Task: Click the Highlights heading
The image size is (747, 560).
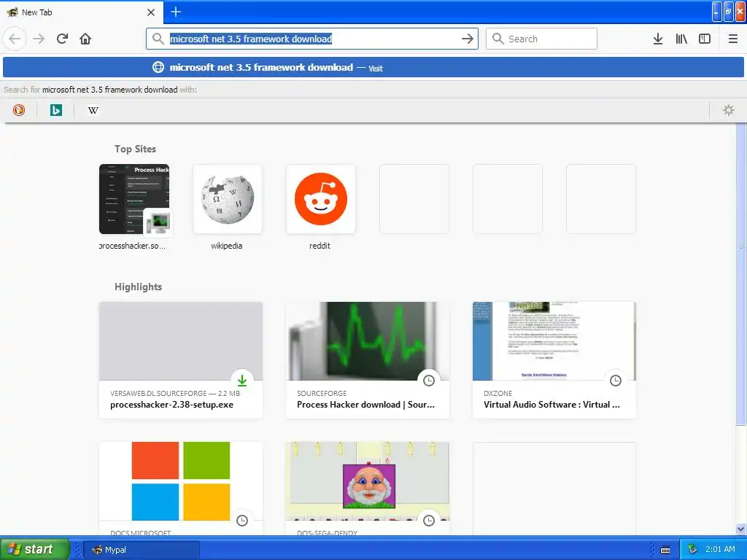Action: [x=138, y=287]
